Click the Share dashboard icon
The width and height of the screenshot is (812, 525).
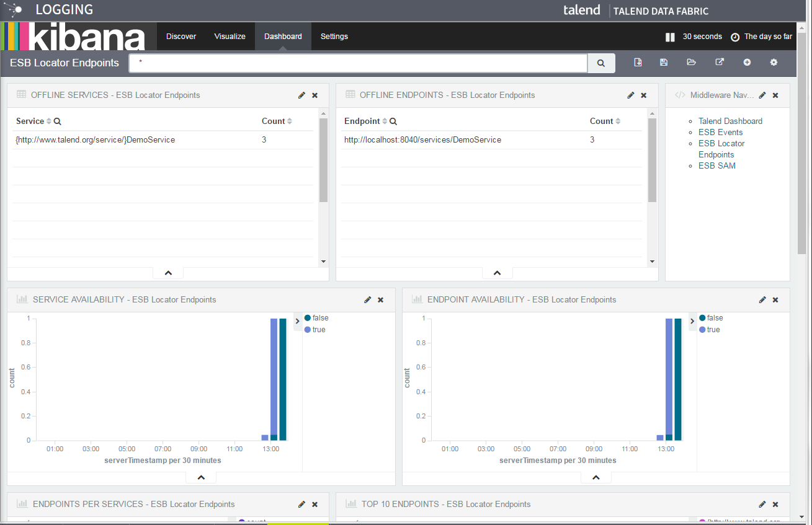[x=720, y=63]
